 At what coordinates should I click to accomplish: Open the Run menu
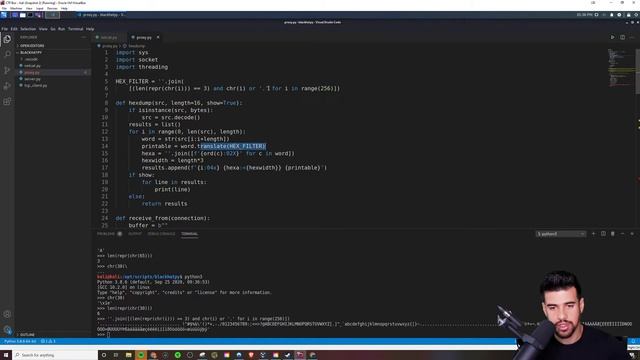point(61,29)
